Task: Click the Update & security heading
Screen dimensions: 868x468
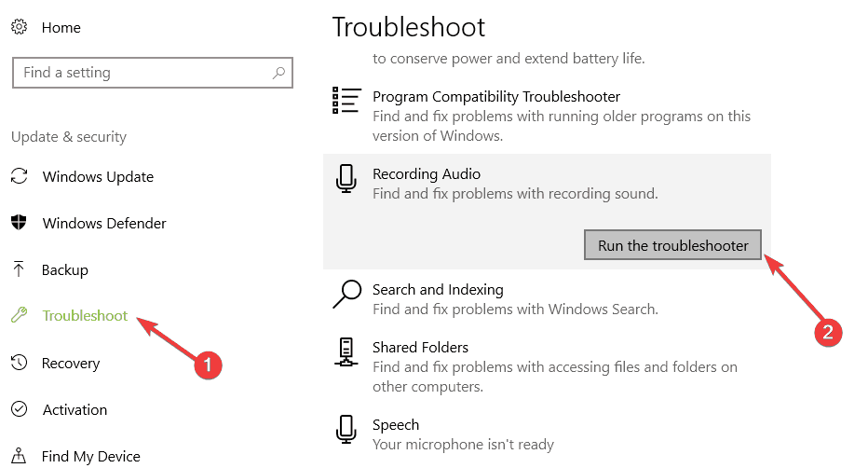Action: pos(69,137)
